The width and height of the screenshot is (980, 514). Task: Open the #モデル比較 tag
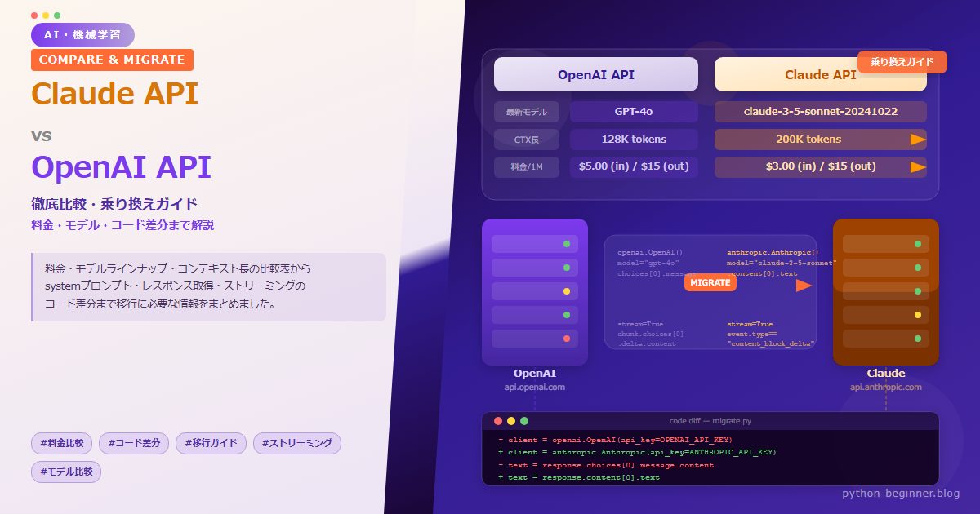click(x=66, y=472)
